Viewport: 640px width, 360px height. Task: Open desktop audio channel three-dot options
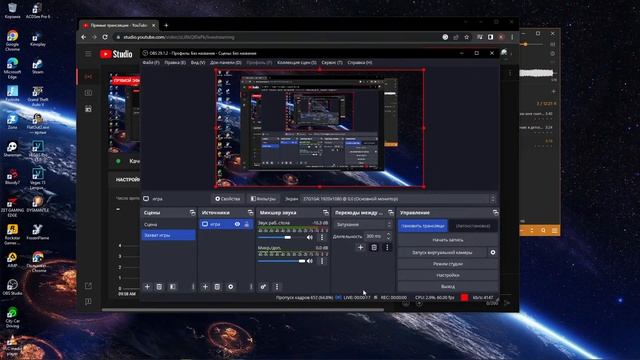tap(322, 237)
